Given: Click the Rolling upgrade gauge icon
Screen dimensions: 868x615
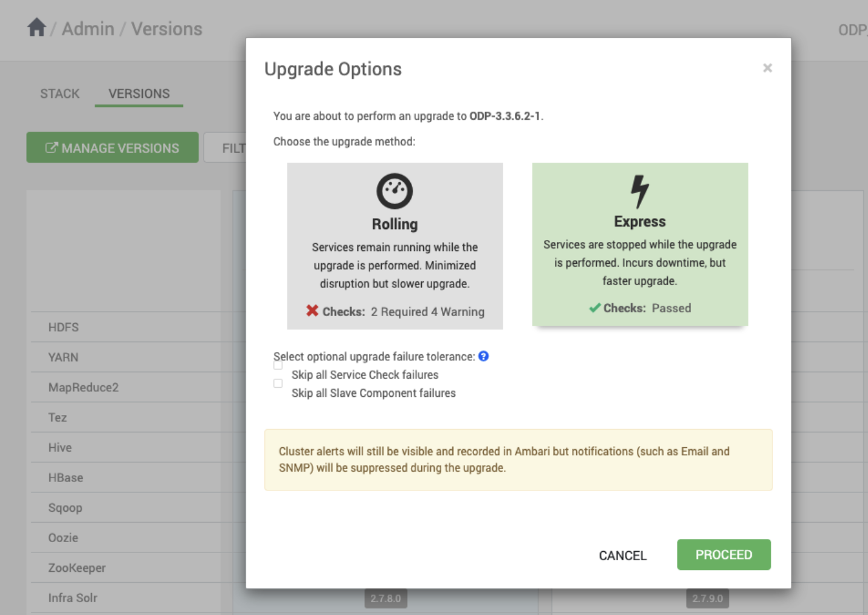Looking at the screenshot, I should pyautogui.click(x=394, y=191).
